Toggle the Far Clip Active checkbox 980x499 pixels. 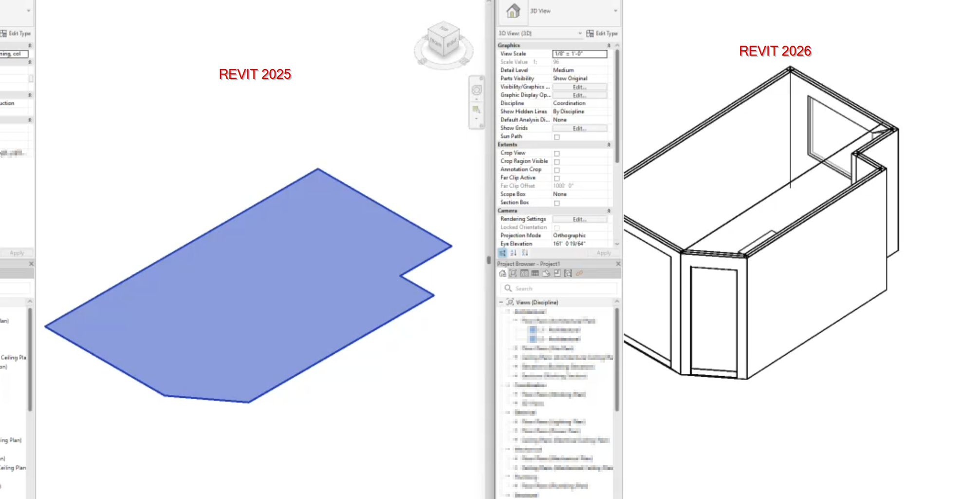557,178
